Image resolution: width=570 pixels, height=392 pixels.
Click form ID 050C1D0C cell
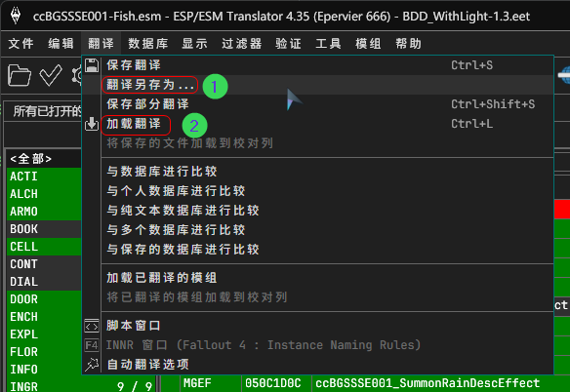(276, 383)
